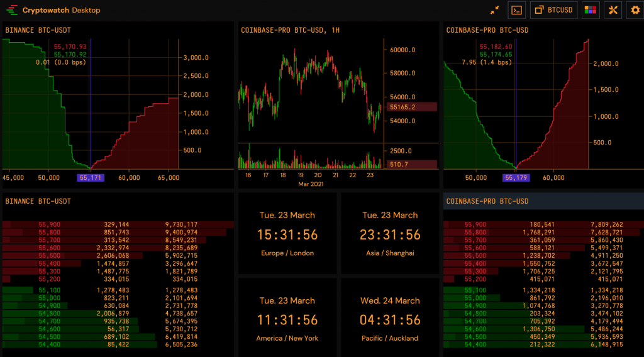Click the BINANCE BTC-USDT order book header

point(38,201)
